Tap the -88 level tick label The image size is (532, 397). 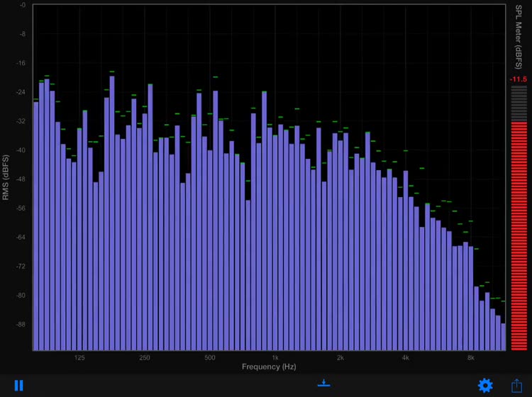click(x=21, y=325)
